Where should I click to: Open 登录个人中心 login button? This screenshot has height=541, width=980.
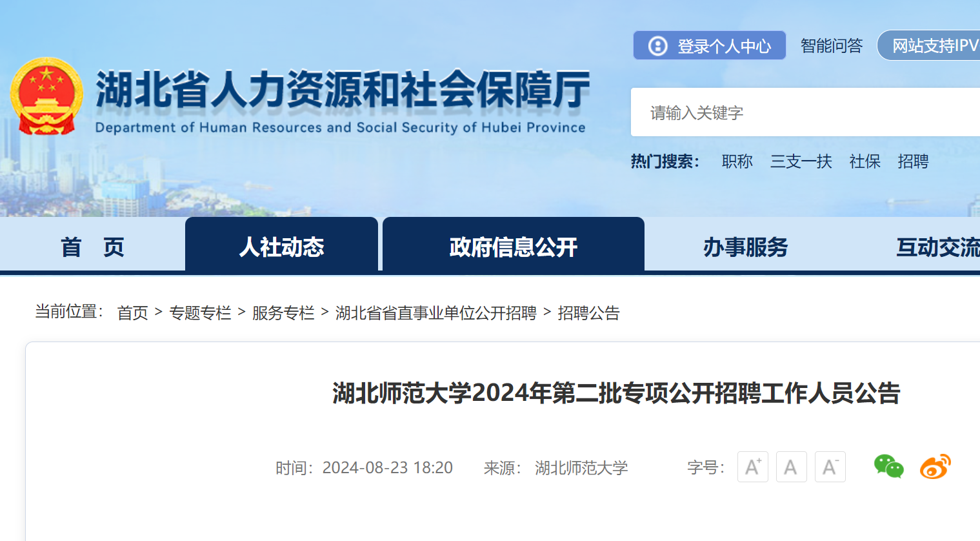pos(710,45)
